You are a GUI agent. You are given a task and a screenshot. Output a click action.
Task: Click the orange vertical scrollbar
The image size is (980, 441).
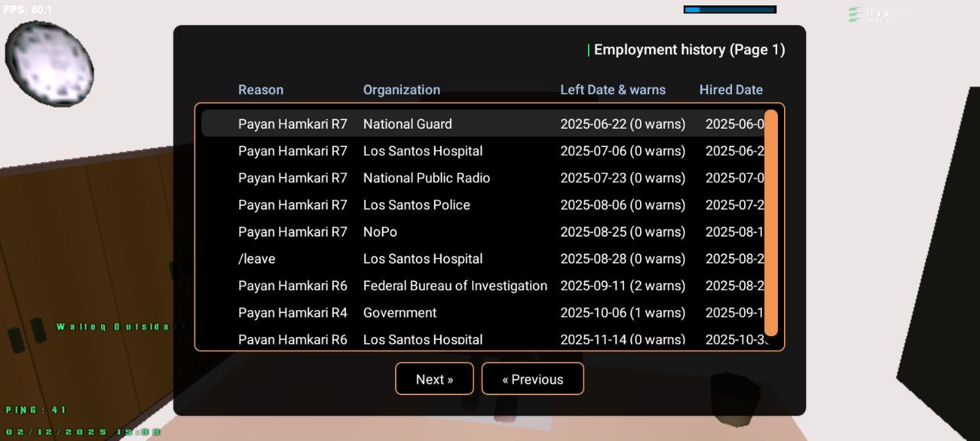[x=771, y=222]
